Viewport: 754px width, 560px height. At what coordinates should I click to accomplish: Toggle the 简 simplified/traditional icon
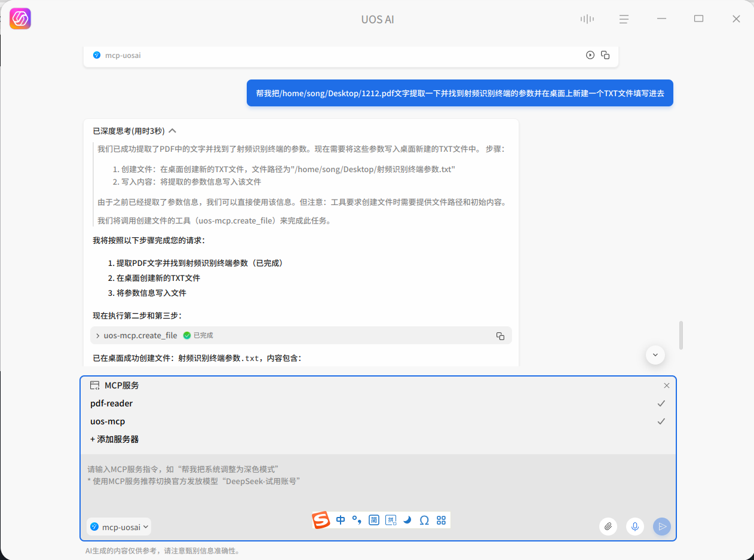coord(374,520)
